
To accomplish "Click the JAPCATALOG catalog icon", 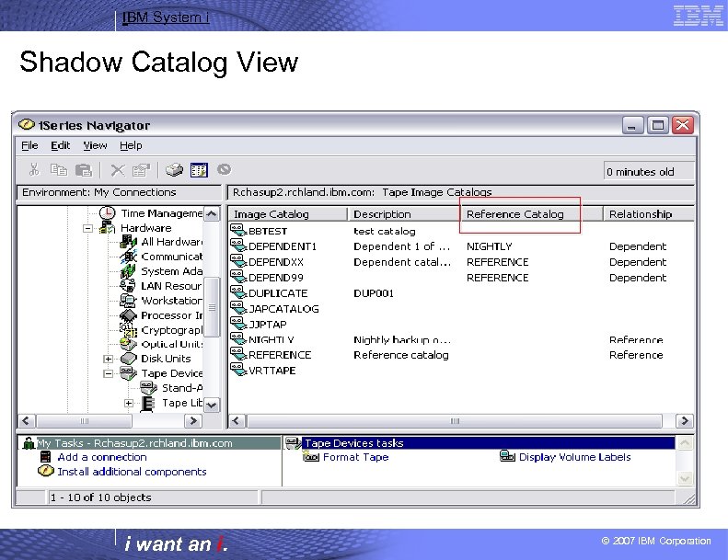I will click(238, 308).
